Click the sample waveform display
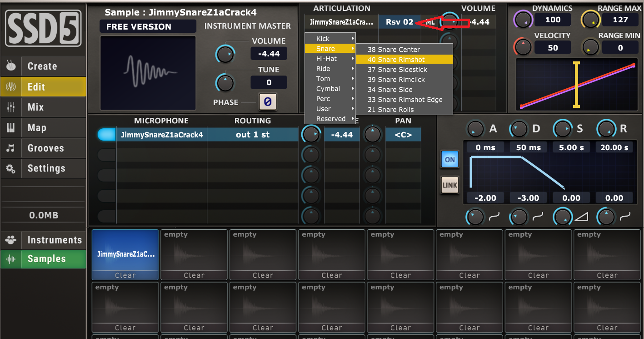The height and width of the screenshot is (339, 644). click(x=148, y=73)
